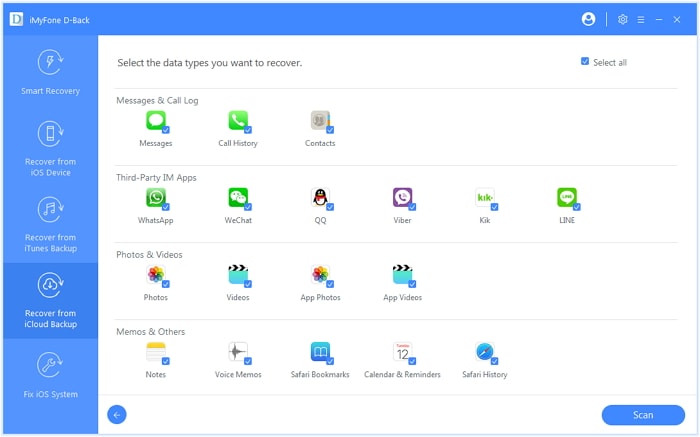Switch to Recover from iOS Device
The image size is (700, 437).
pyautogui.click(x=50, y=148)
